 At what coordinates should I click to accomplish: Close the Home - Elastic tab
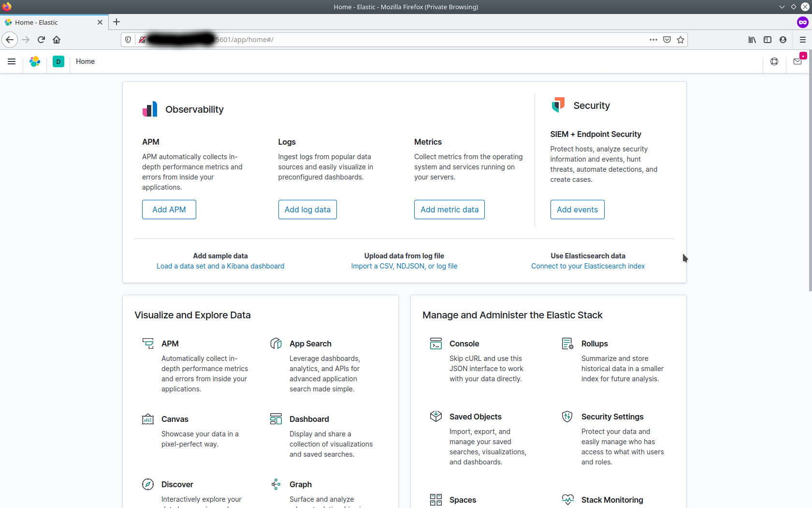(100, 22)
